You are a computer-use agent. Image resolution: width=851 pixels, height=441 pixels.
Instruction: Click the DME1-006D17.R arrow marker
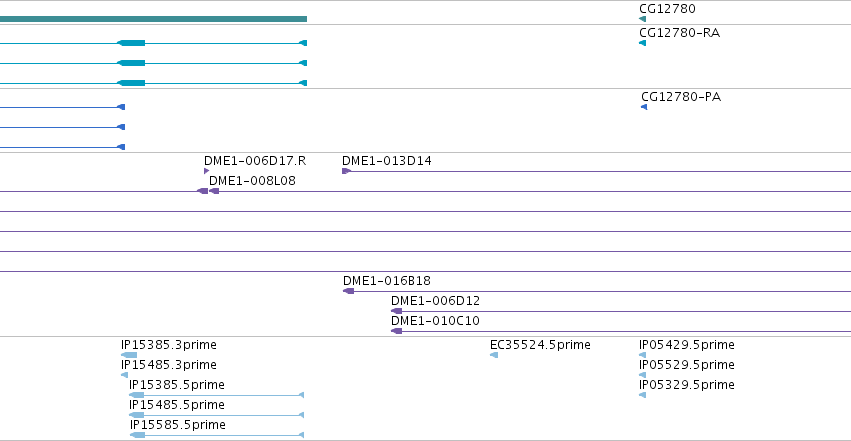[206, 171]
